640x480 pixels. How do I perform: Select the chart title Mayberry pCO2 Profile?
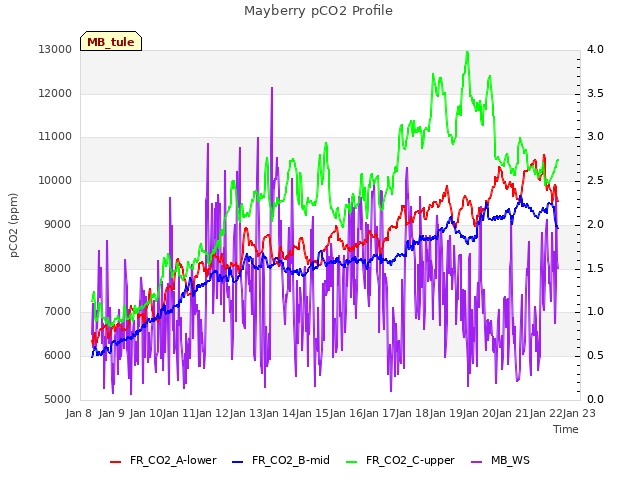[318, 11]
